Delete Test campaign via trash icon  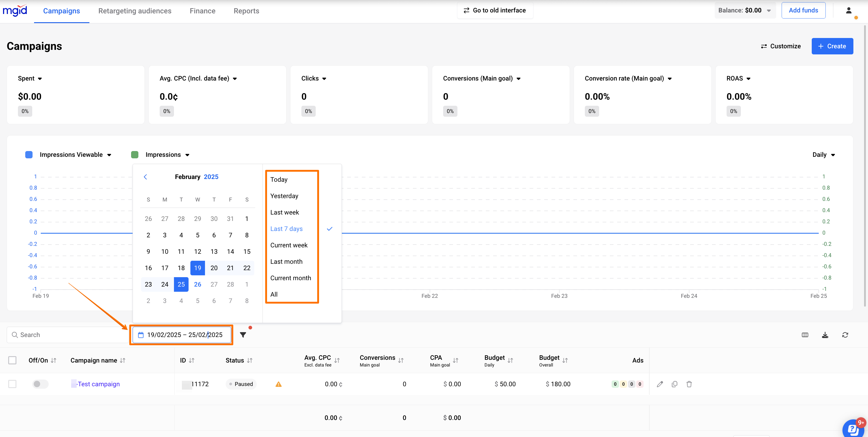pyautogui.click(x=689, y=384)
